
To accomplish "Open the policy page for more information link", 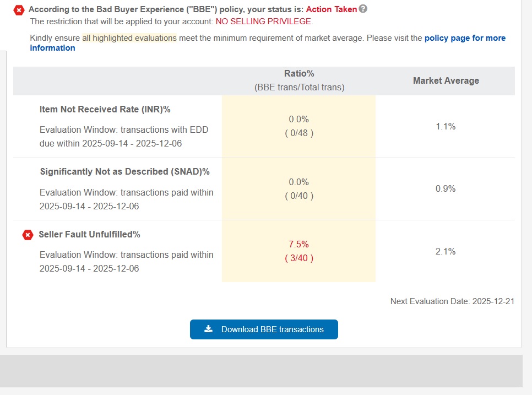I will [268, 43].
